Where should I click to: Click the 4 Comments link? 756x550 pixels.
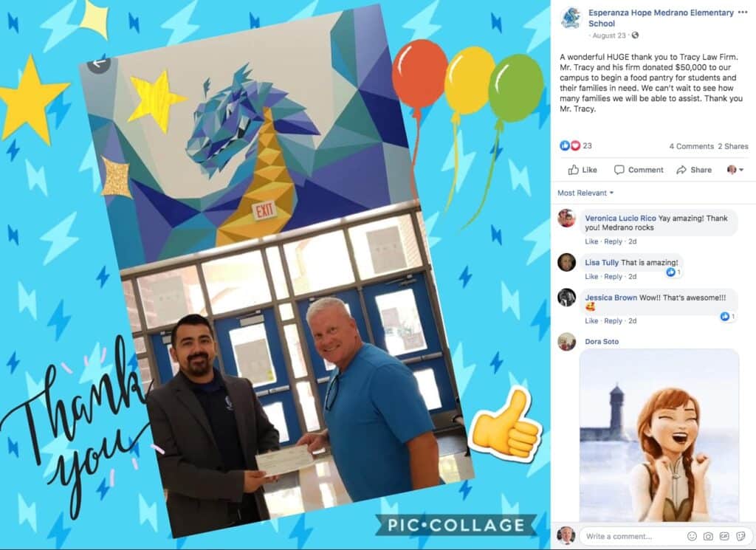pyautogui.click(x=691, y=146)
